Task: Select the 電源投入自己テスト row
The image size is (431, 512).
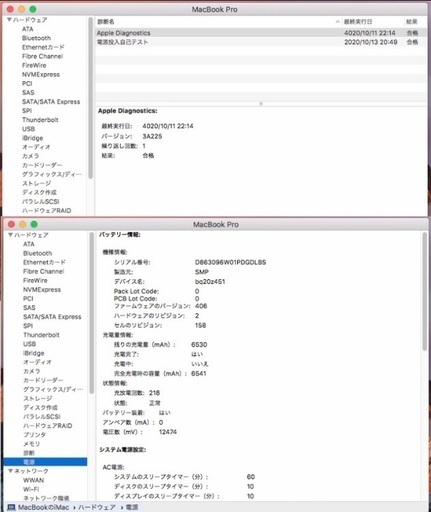Action: [261, 42]
